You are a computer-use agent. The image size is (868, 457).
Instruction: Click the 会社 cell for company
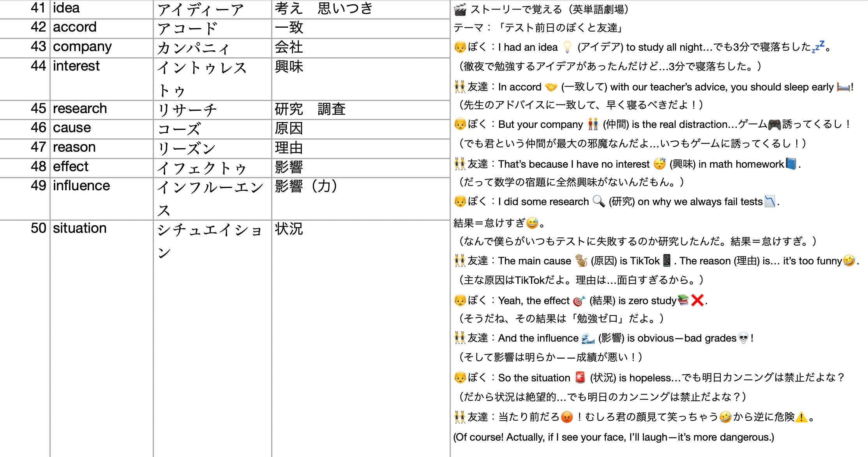(x=288, y=48)
